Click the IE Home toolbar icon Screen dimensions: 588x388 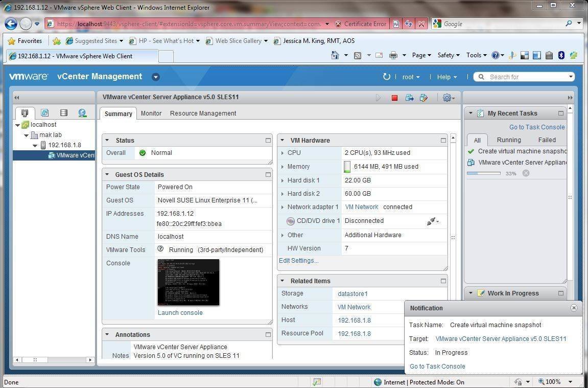[x=335, y=55]
